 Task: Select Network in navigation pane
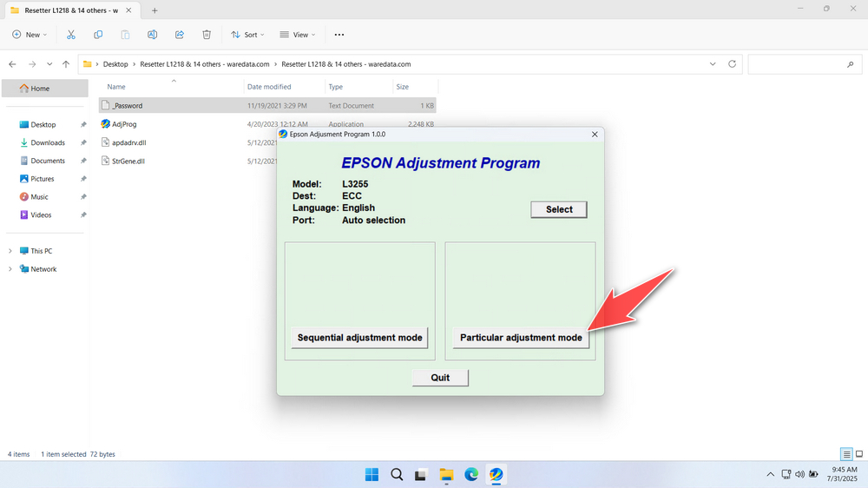point(43,269)
